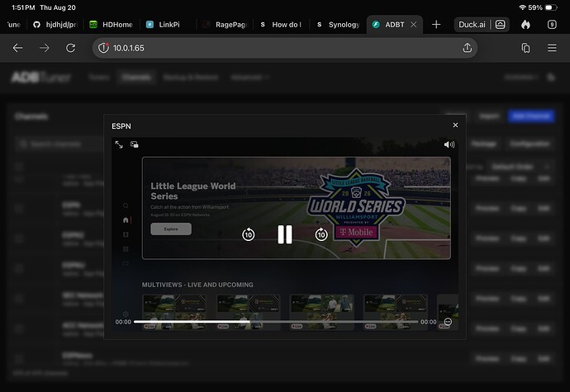Mute the ESPN player volume
The image size is (570, 392).
(x=449, y=144)
